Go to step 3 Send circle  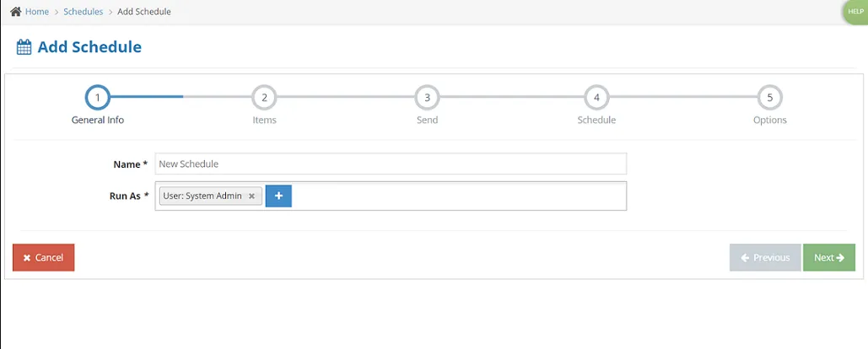pyautogui.click(x=427, y=98)
